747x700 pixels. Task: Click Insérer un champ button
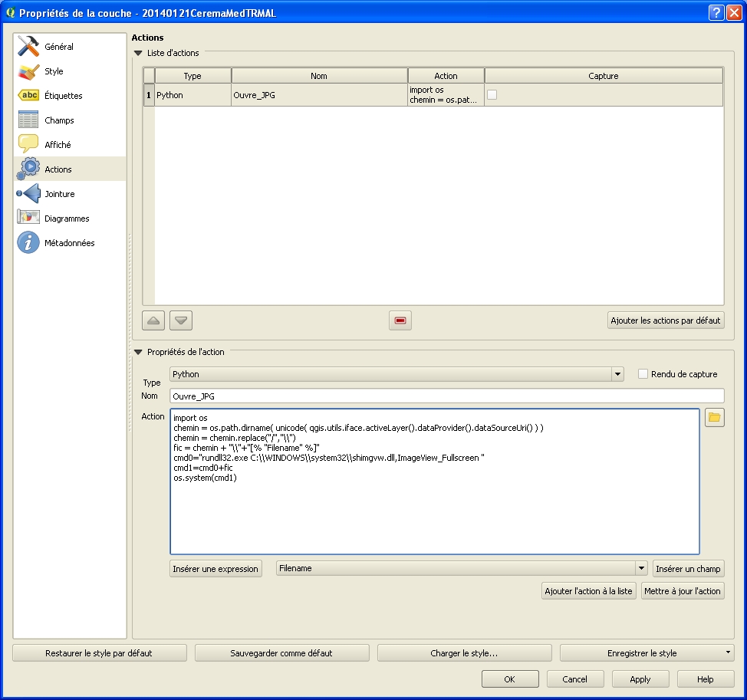click(689, 569)
